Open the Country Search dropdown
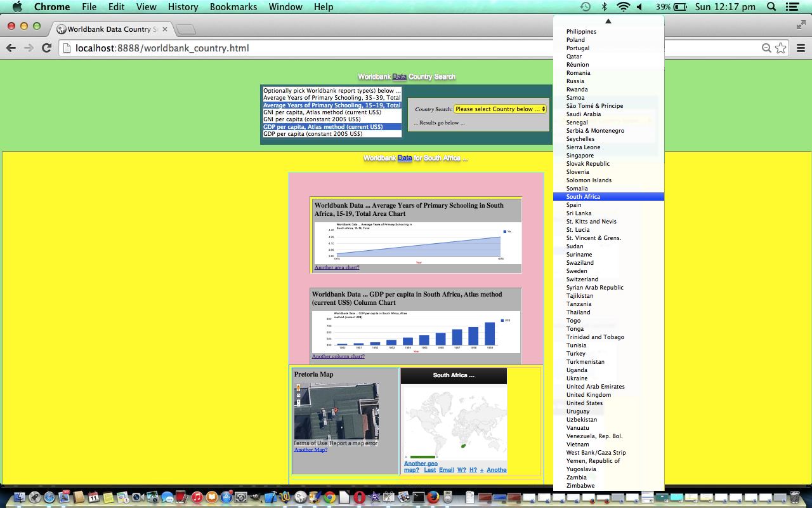The height and width of the screenshot is (508, 812). 500,109
